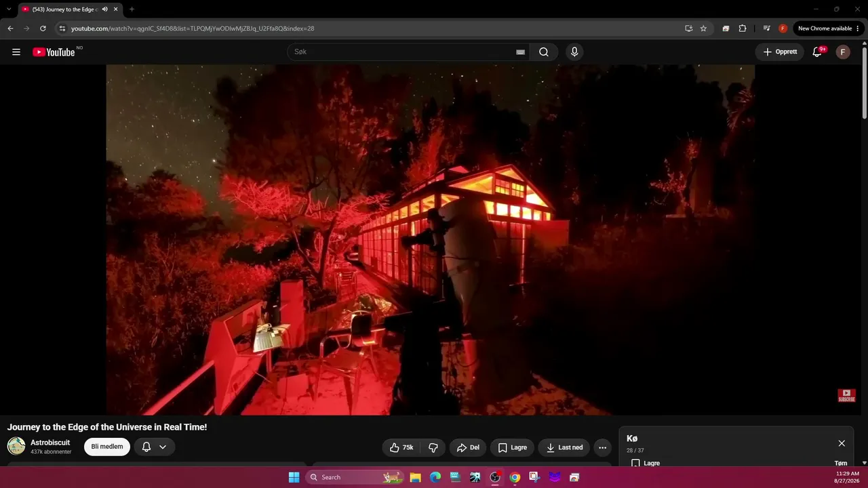Viewport: 868px width, 488px height.
Task: Open the Chrome extensions puzzle menu
Action: point(743,28)
